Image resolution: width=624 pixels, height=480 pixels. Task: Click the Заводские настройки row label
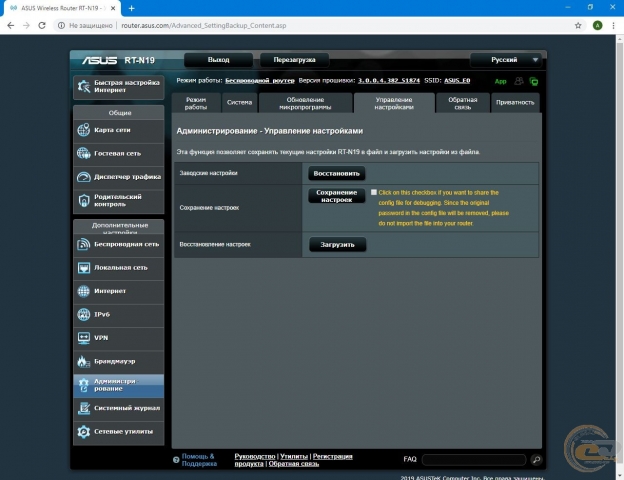click(x=209, y=173)
